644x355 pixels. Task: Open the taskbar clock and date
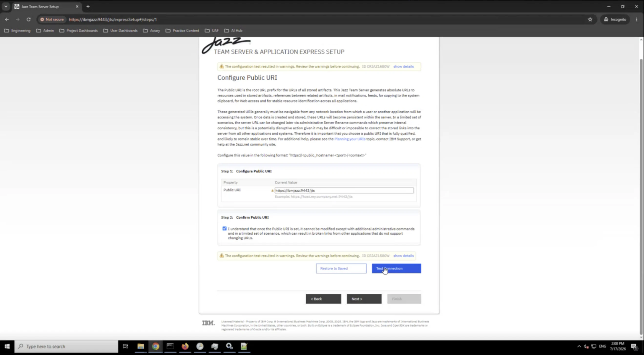pos(618,346)
